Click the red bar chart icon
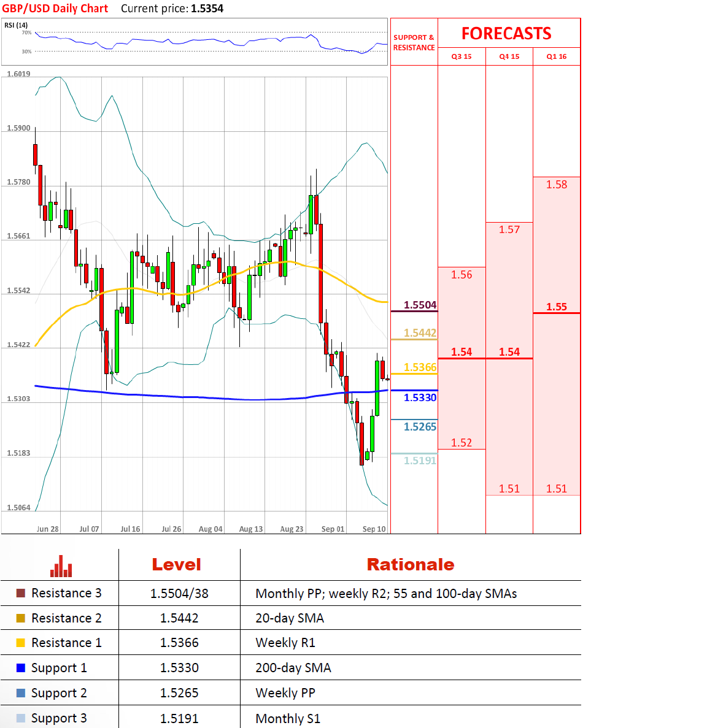This screenshot has height=728, width=707. click(61, 567)
